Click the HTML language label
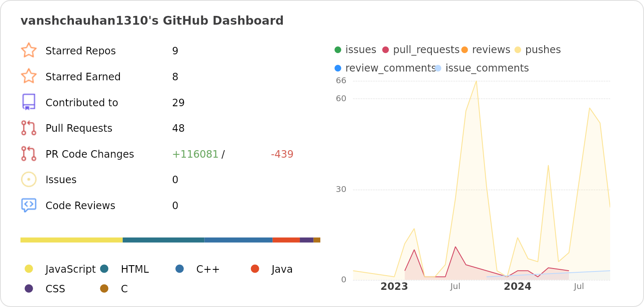This screenshot has width=644, height=307. [135, 269]
